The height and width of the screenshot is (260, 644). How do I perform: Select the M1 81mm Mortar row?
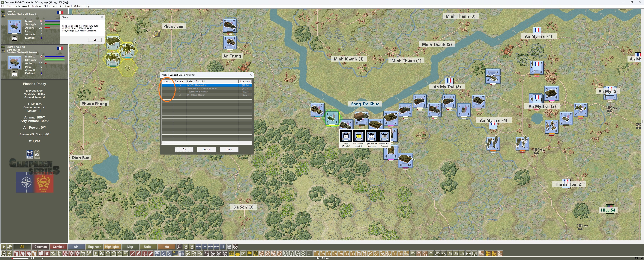[x=206, y=95]
